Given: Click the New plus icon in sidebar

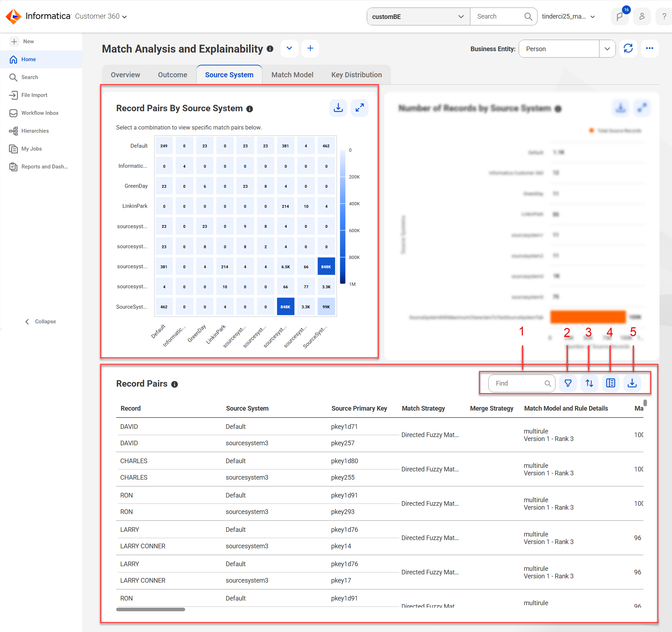Looking at the screenshot, I should [14, 41].
